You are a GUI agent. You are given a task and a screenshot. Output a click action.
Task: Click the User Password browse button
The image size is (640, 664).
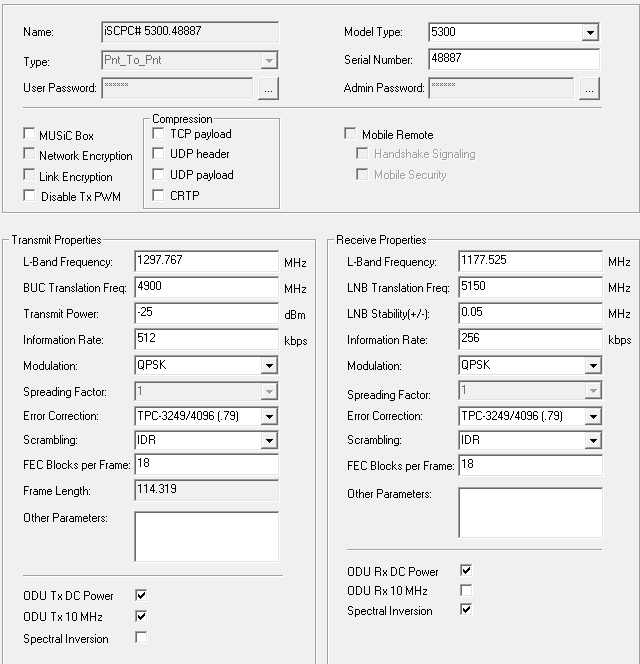(x=268, y=89)
